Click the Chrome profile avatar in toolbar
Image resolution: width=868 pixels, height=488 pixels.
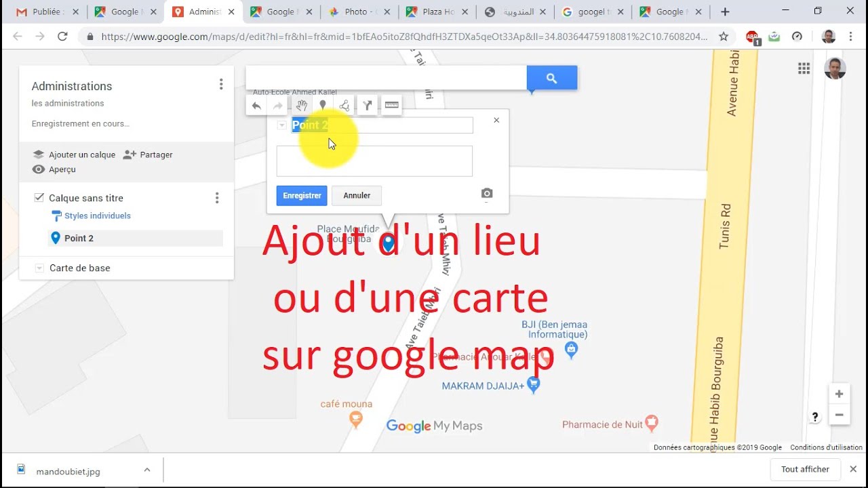(x=829, y=37)
